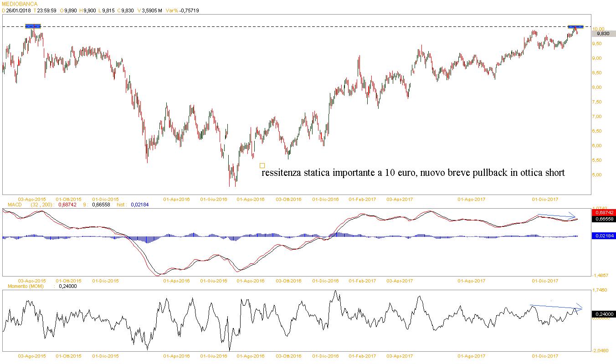Click the red 0,68742 tag on MACD axis
Viewport: 616px width, 364px height.
[x=603, y=213]
